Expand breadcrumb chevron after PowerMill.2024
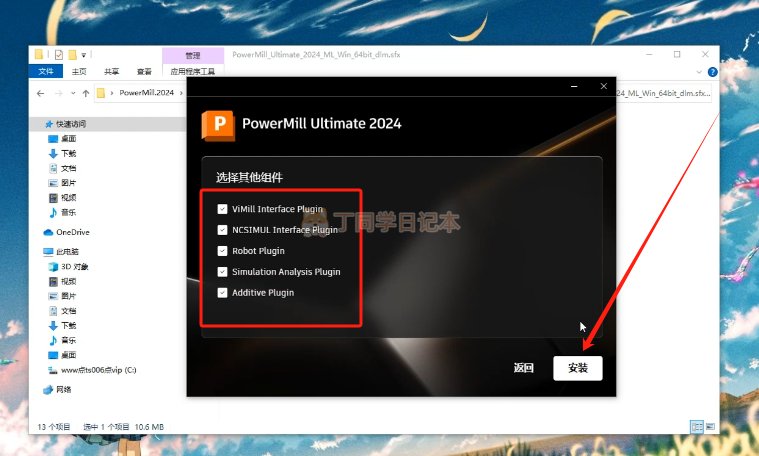Image resolution: width=759 pixels, height=456 pixels. [181, 92]
